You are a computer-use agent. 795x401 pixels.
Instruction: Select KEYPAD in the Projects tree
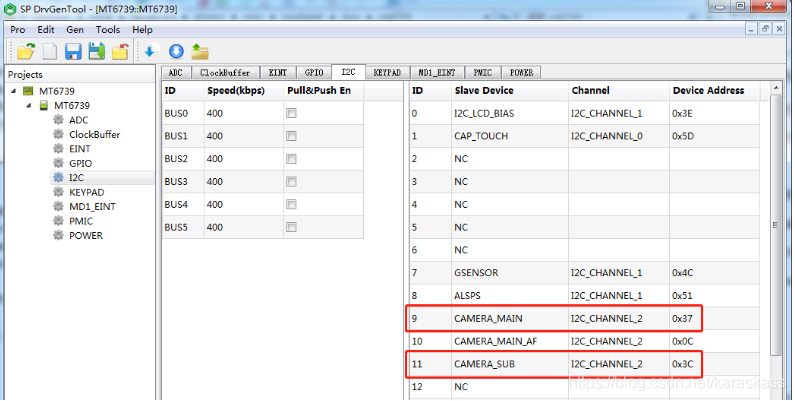pyautogui.click(x=87, y=192)
